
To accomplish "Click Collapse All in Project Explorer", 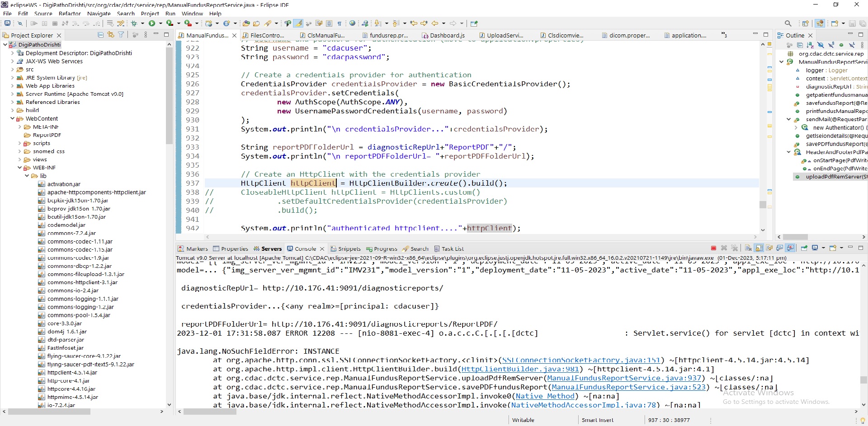I will tap(100, 35).
